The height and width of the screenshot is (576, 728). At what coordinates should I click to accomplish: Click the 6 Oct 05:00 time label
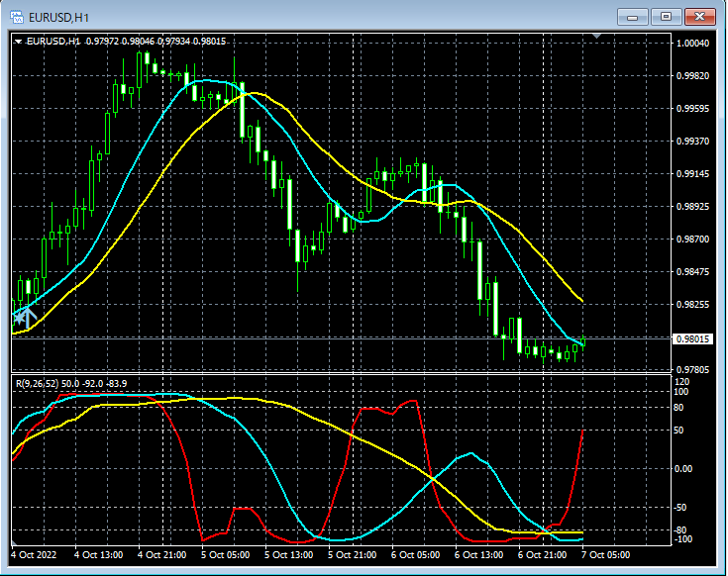coord(416,554)
